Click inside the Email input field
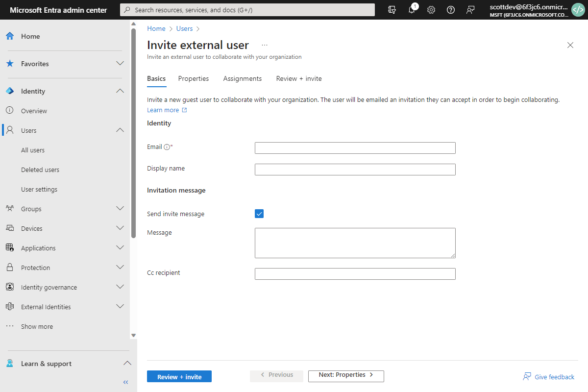The height and width of the screenshot is (392, 588). (355, 147)
